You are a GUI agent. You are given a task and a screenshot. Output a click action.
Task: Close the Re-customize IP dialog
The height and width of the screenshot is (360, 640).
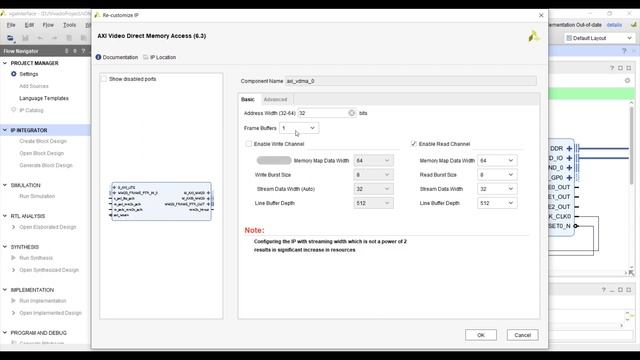(541, 15)
